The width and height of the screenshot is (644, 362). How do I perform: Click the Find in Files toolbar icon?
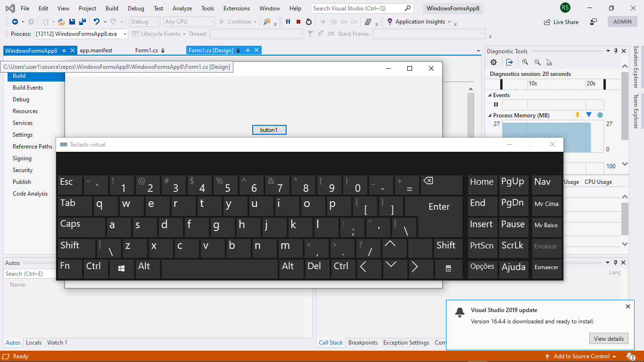(x=267, y=22)
